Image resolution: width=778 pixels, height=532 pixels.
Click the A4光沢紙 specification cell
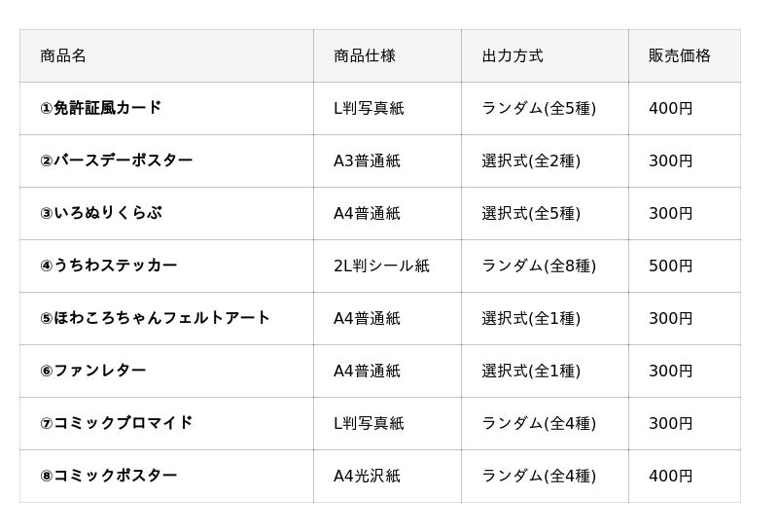(367, 476)
